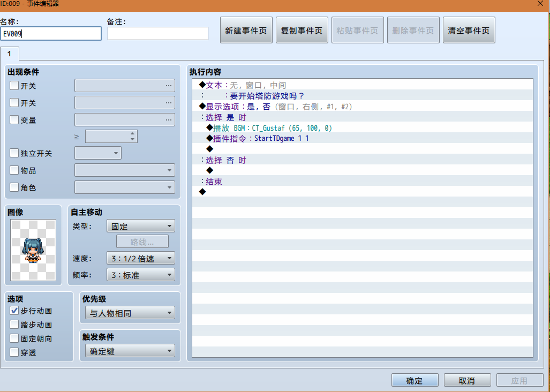Open selector for first 开关 condition

click(169, 86)
